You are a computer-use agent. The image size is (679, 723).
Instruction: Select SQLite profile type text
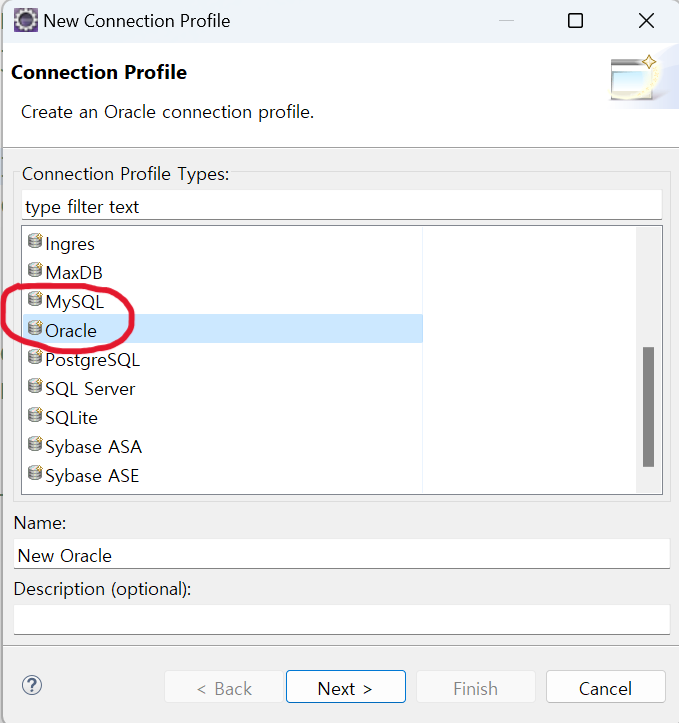click(71, 418)
